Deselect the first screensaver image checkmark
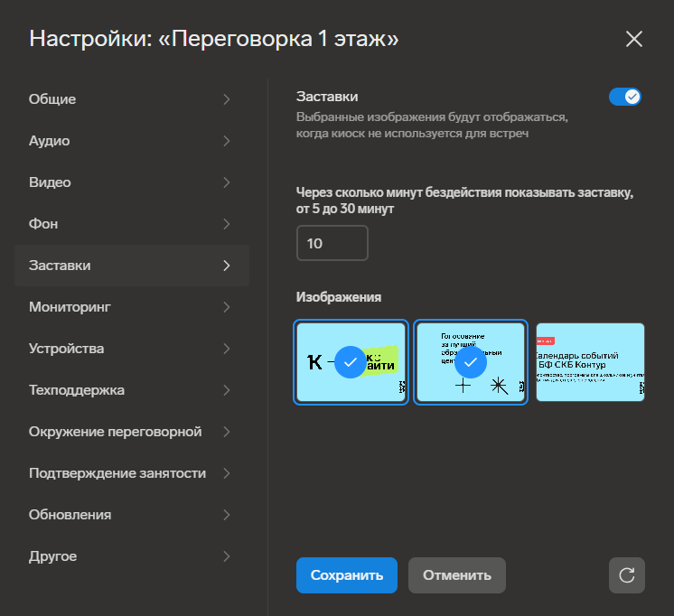Screen dimensions: 674x616 click(x=351, y=362)
